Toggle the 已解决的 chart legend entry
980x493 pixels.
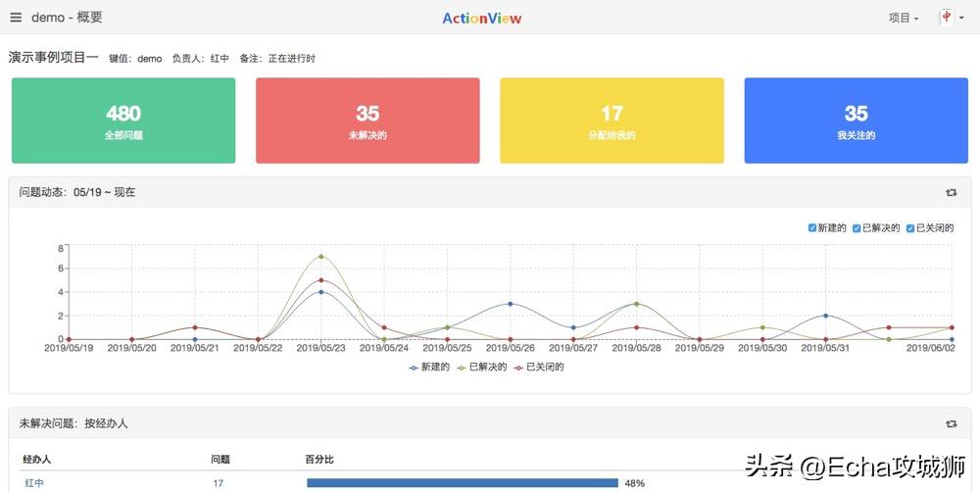482,368
